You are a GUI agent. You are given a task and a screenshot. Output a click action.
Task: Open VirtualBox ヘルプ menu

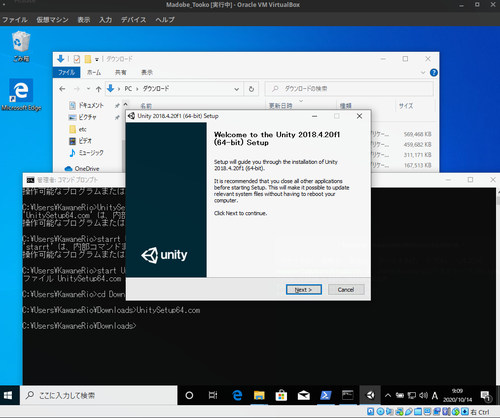point(165,20)
